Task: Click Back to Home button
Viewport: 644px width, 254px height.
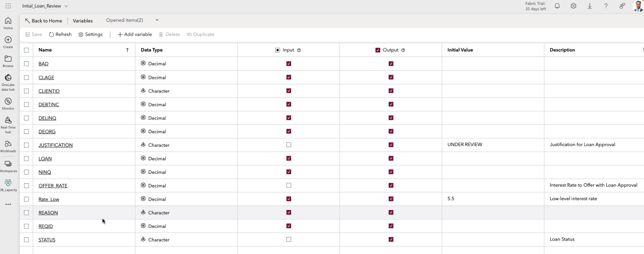Action: tap(43, 21)
